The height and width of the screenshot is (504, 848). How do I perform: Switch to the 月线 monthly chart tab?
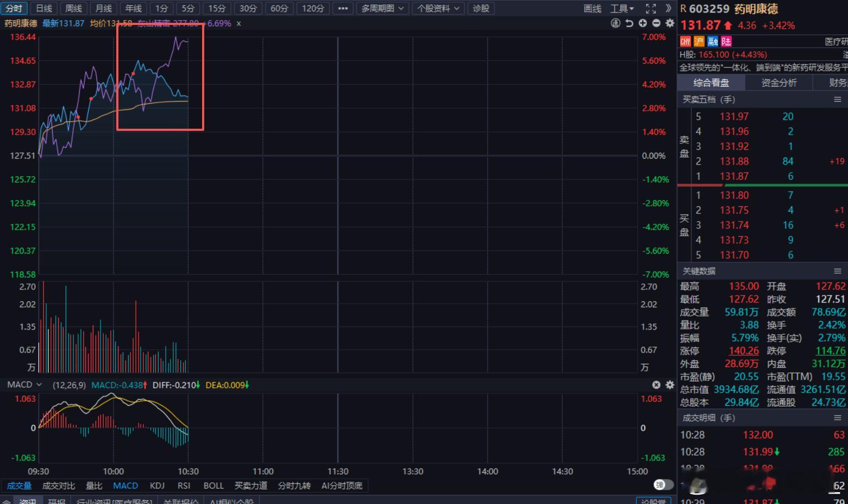point(104,8)
